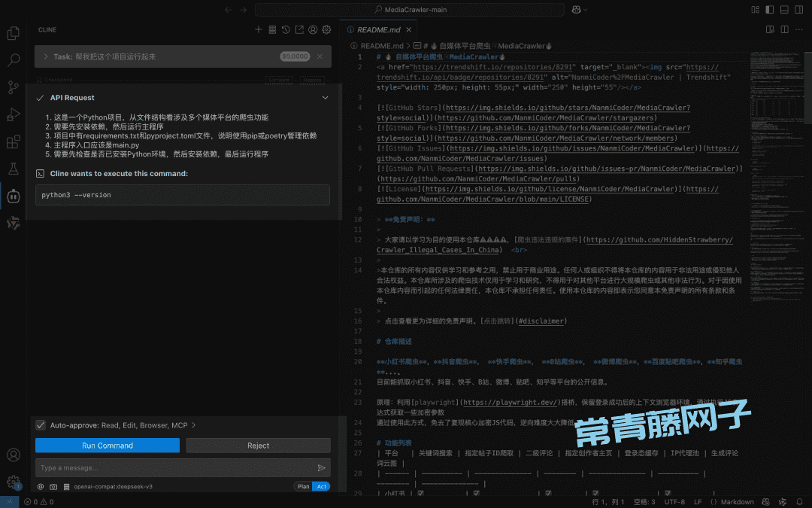812x508 pixels.
Task: Open Cline settings gear in panel header
Action: (x=326, y=29)
